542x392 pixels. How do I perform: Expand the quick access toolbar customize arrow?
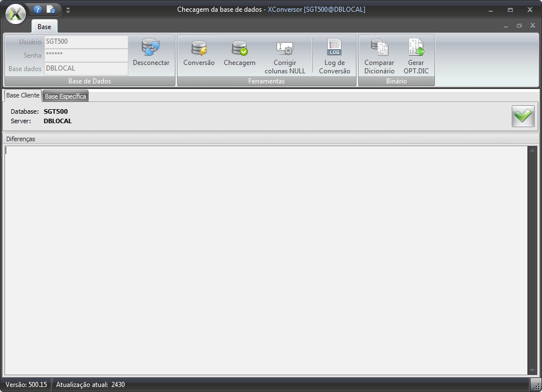pos(68,10)
